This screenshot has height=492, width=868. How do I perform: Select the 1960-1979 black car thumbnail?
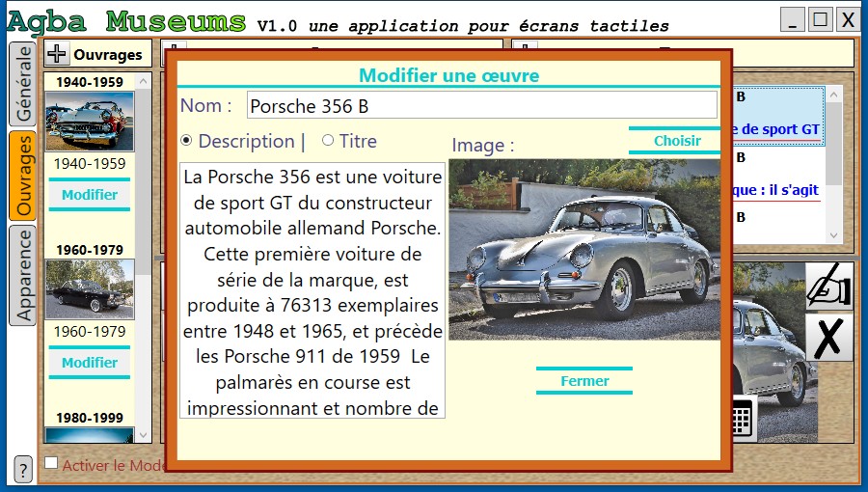89,289
